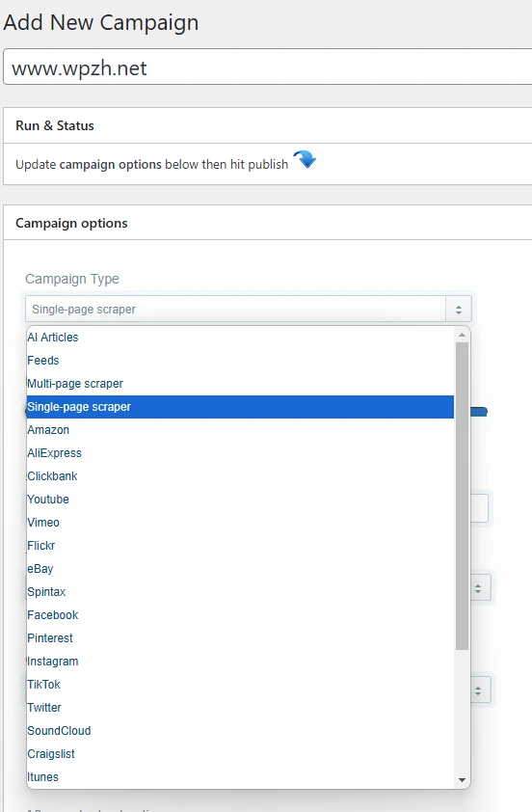Image resolution: width=532 pixels, height=812 pixels.
Task: Open the dropdown arrow behind the list near Spintax
Action: (479, 589)
